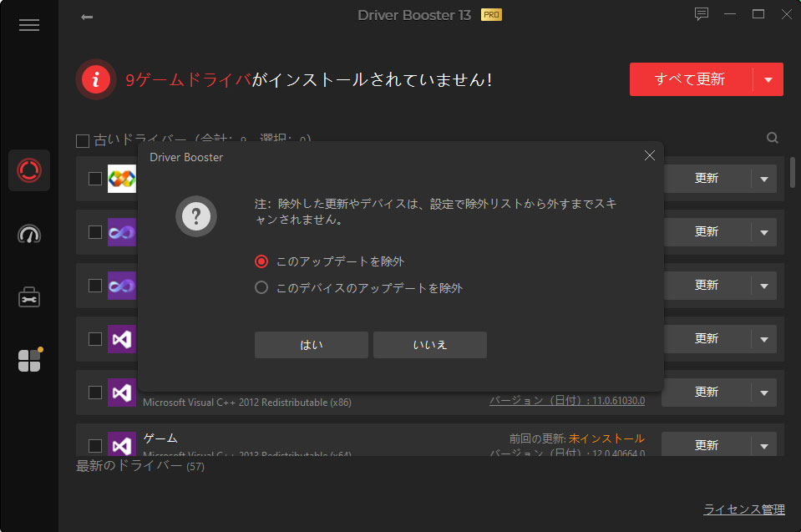Open first row's 更新 dropdown arrow
This screenshot has width=801, height=532.
(x=764, y=180)
